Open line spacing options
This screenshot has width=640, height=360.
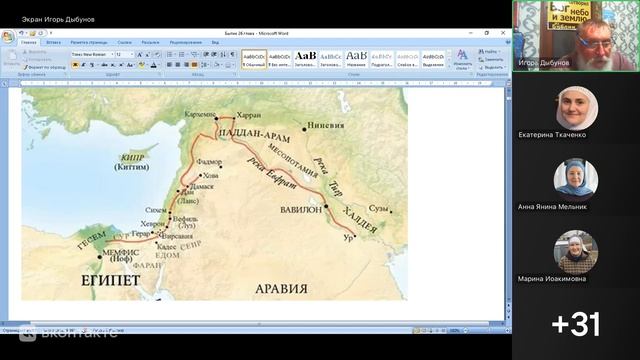tap(205, 65)
